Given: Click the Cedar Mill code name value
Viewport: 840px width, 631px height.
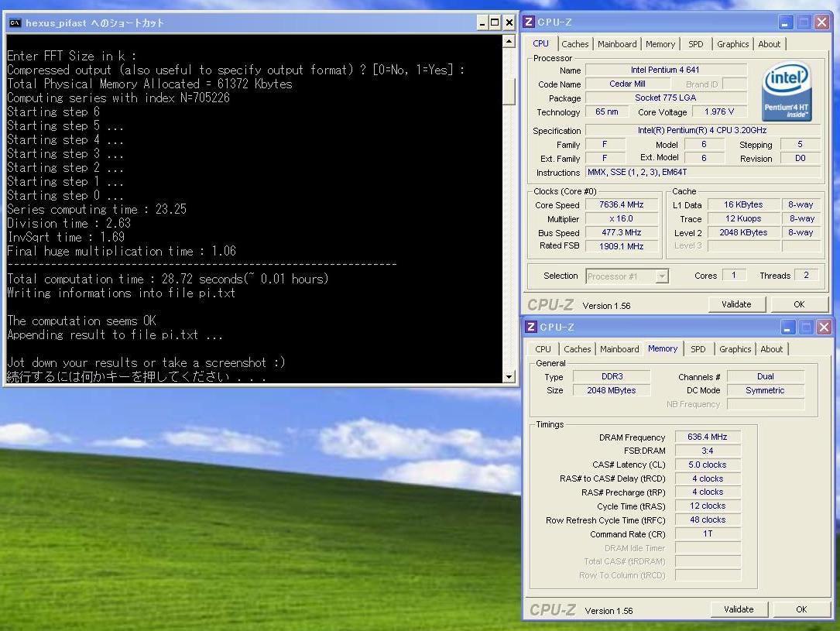Looking at the screenshot, I should tap(627, 84).
